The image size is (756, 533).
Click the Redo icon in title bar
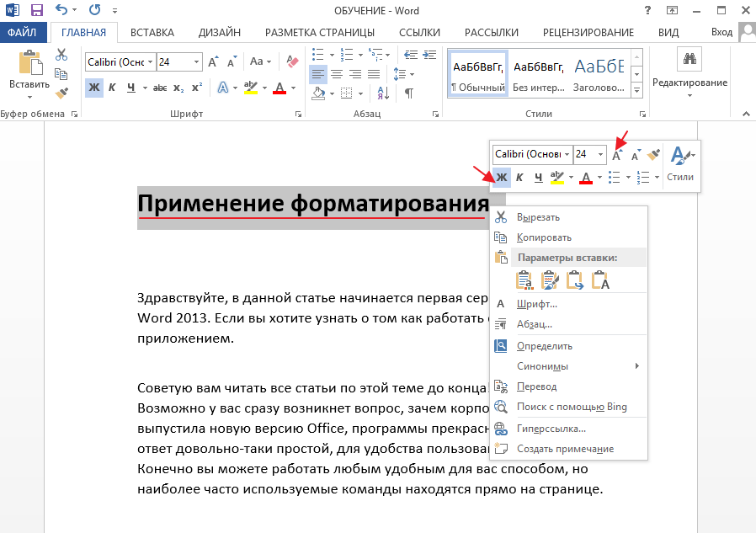[x=95, y=9]
